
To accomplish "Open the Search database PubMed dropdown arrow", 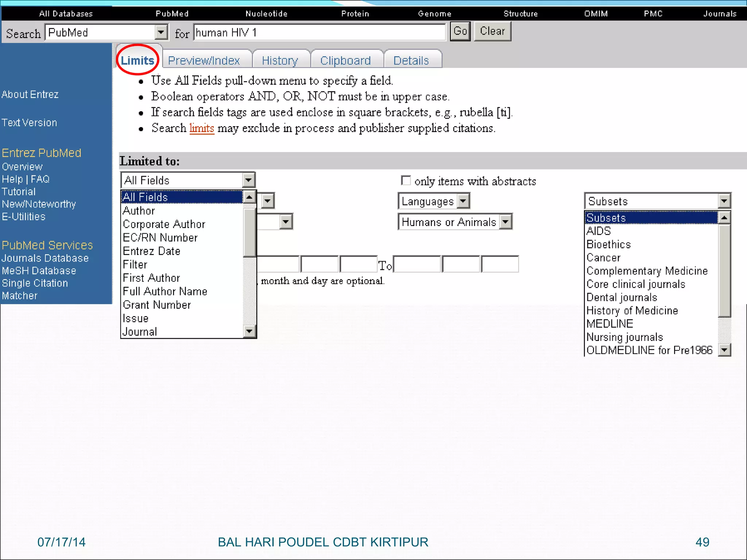I will tap(161, 32).
